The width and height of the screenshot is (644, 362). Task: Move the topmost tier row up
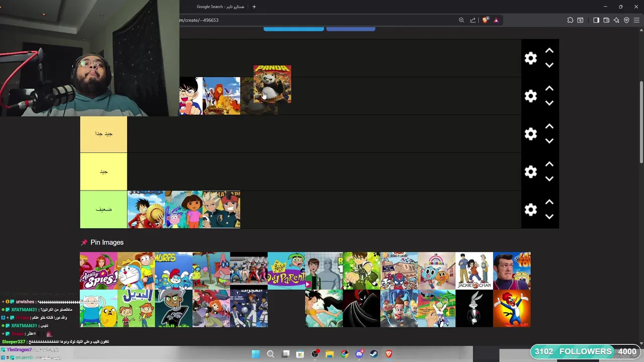tap(549, 51)
